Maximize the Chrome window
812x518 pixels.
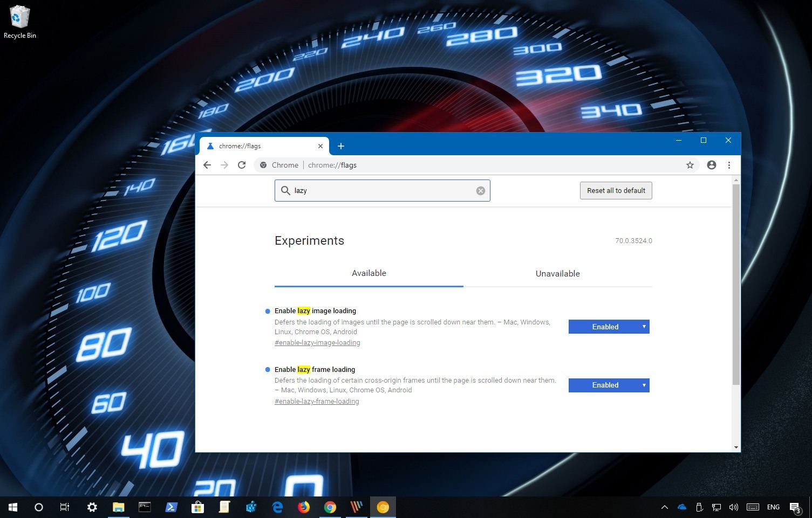tap(704, 140)
